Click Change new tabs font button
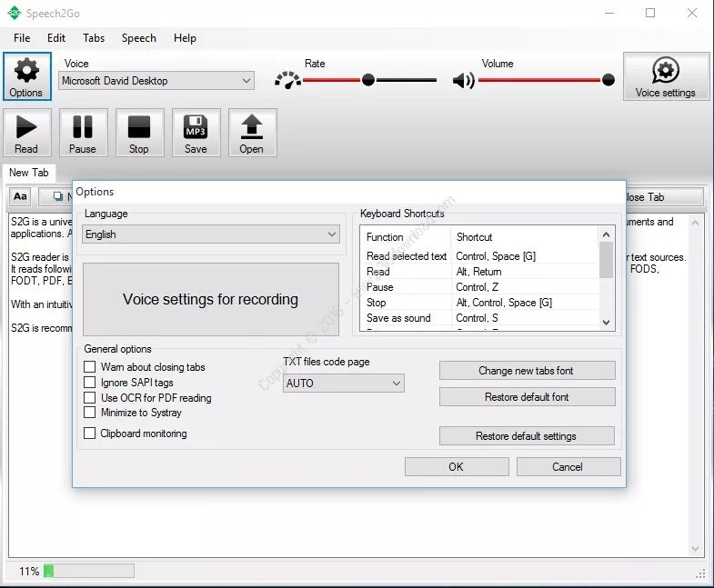The image size is (714, 588). tap(527, 371)
